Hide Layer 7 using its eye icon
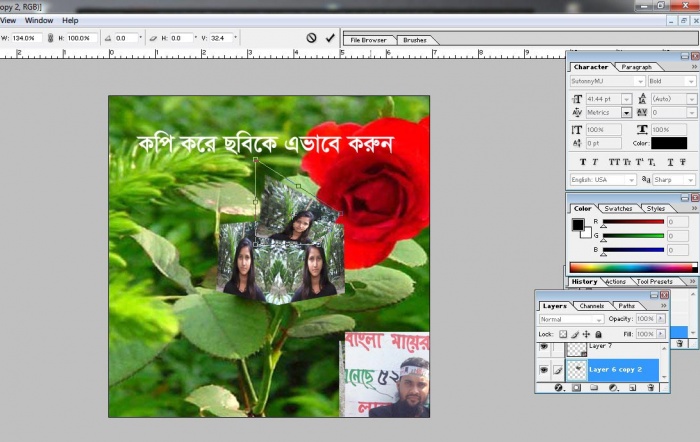This screenshot has width=700, height=442. tap(544, 348)
